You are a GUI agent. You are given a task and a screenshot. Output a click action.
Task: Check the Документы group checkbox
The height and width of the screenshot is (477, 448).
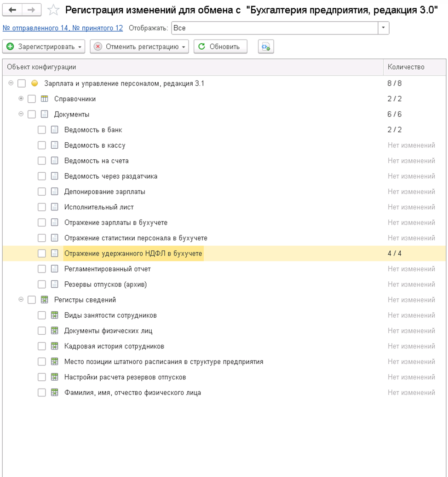pyautogui.click(x=32, y=114)
